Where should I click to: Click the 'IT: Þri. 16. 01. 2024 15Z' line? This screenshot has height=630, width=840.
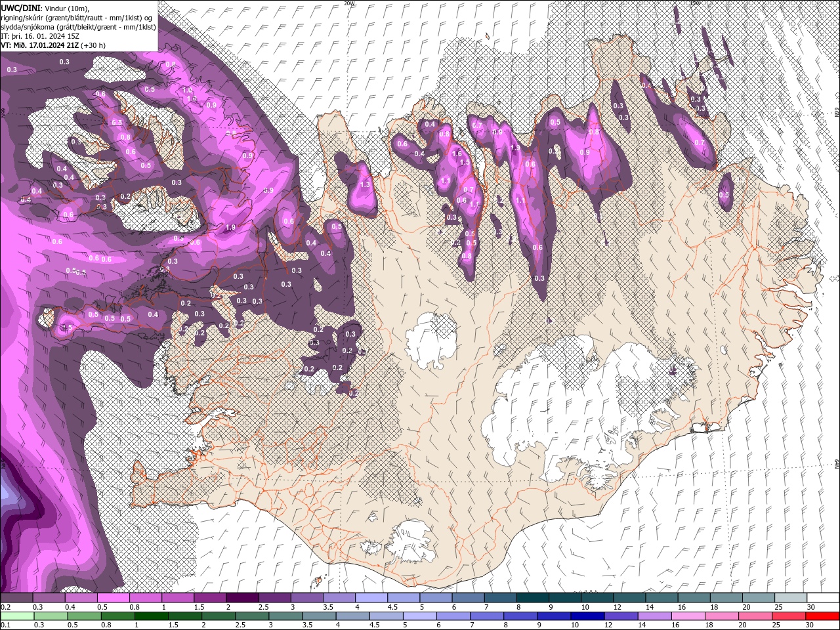click(41, 35)
